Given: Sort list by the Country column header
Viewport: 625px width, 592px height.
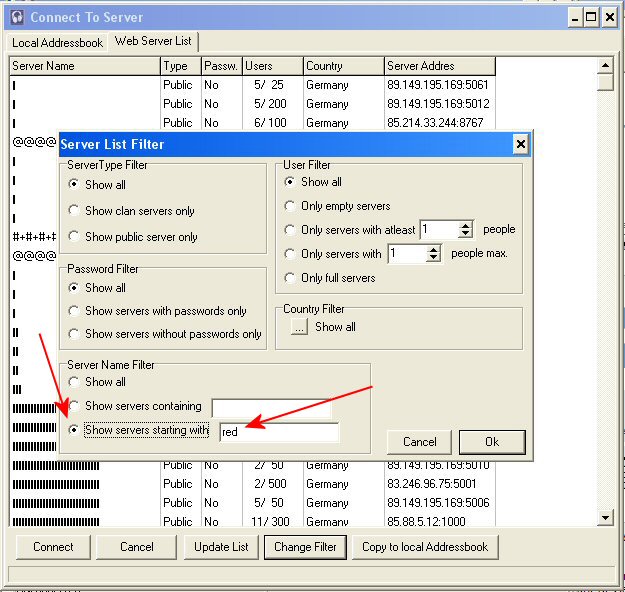Looking at the screenshot, I should [x=341, y=66].
